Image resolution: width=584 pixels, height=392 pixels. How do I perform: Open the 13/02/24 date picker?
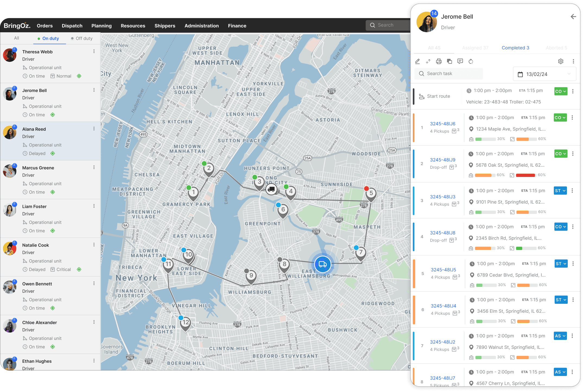(544, 74)
